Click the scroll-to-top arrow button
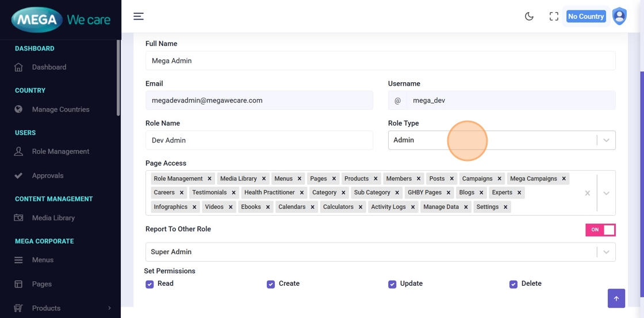Screen dimensions: 644x318 [616, 298]
